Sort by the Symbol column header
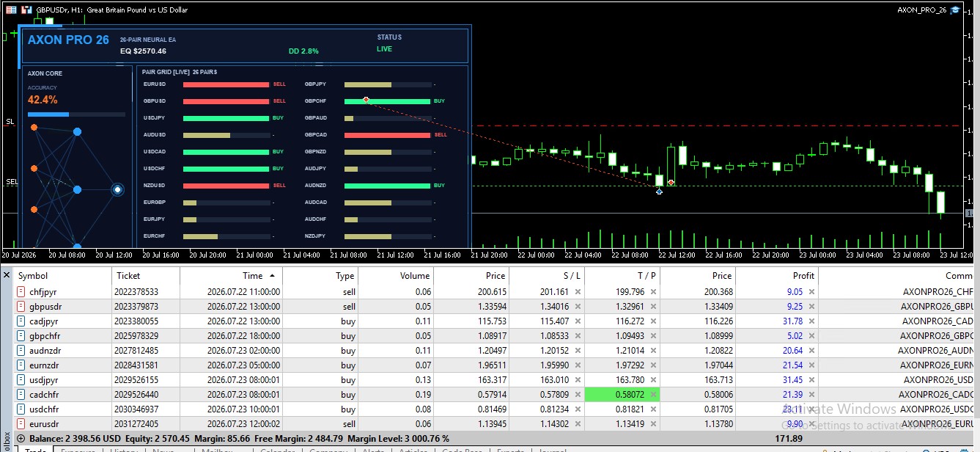This screenshot has width=980, height=452. [62, 276]
